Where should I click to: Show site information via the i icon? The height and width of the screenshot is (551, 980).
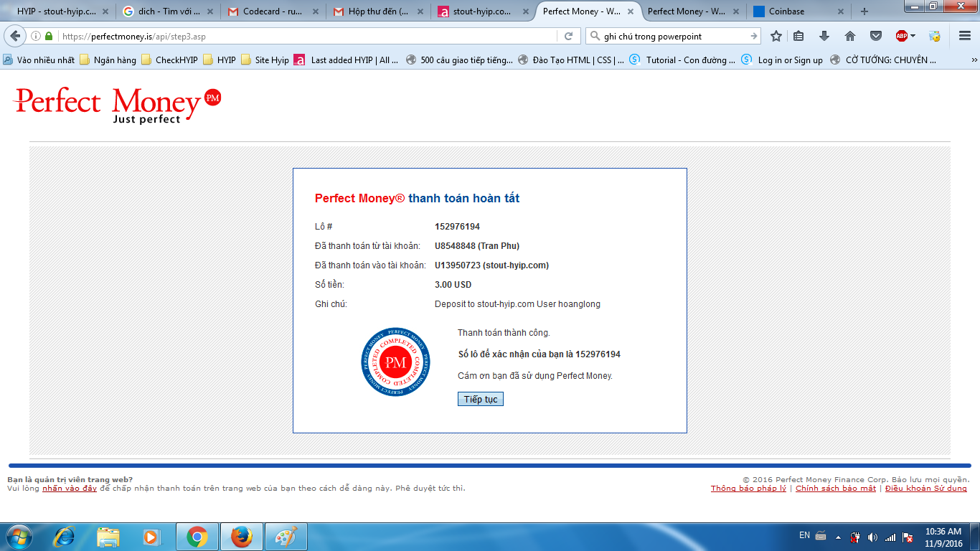[36, 36]
